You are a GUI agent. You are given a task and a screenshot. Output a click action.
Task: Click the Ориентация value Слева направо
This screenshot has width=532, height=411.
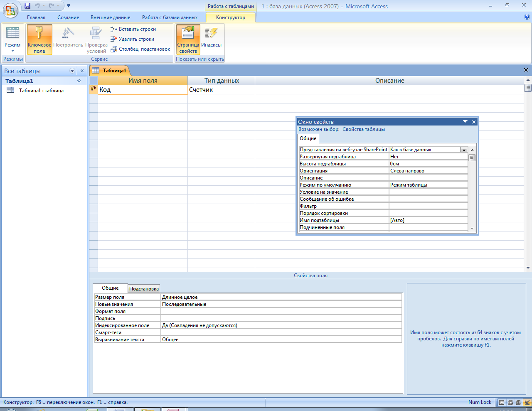[x=429, y=171]
